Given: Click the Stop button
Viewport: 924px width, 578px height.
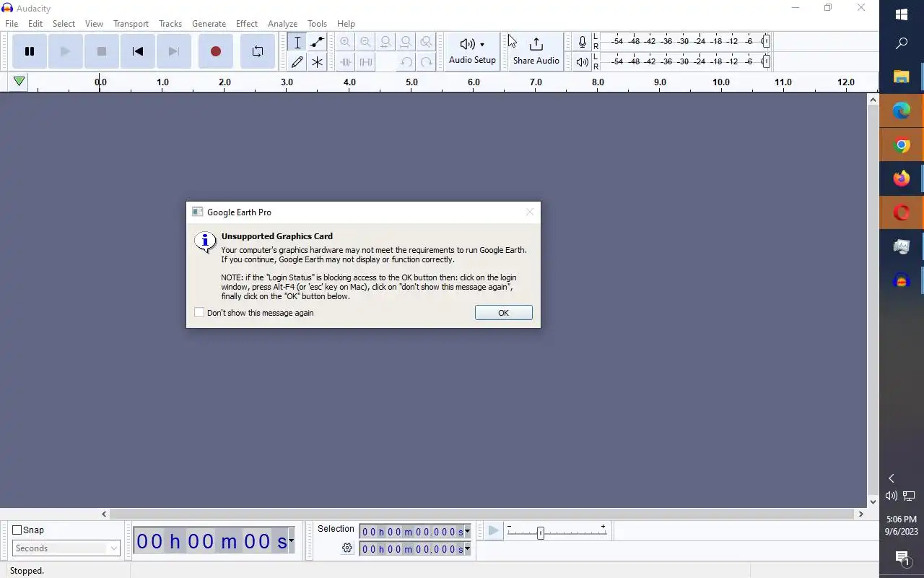Looking at the screenshot, I should pos(101,51).
